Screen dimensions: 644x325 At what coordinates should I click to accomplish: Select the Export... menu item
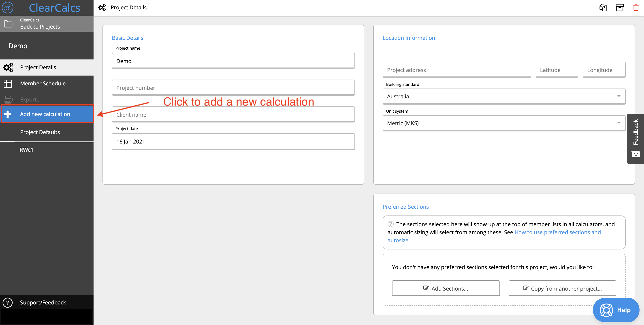(x=47, y=99)
